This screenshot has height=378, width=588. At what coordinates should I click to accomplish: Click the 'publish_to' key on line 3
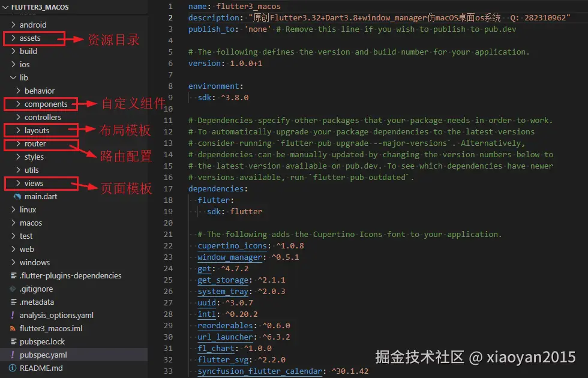click(211, 29)
